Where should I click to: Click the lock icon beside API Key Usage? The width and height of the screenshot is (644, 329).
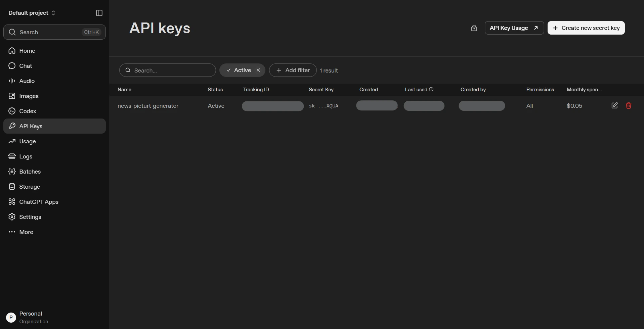tap(474, 28)
